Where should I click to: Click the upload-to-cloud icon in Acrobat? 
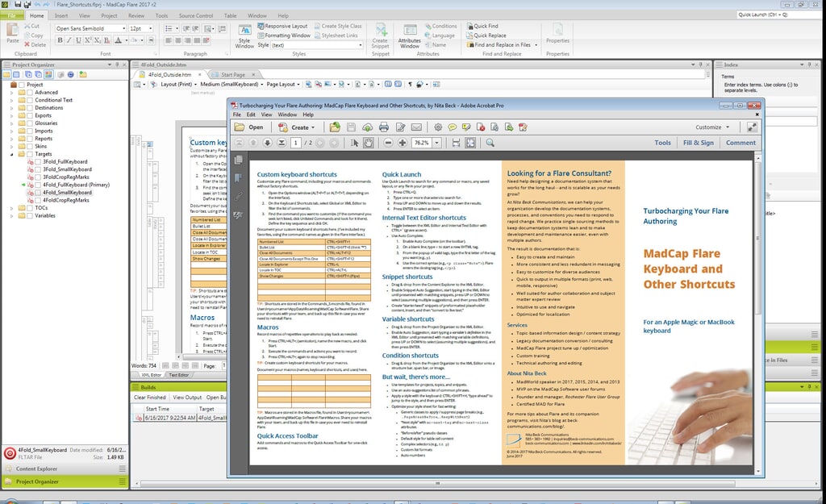[x=367, y=127]
